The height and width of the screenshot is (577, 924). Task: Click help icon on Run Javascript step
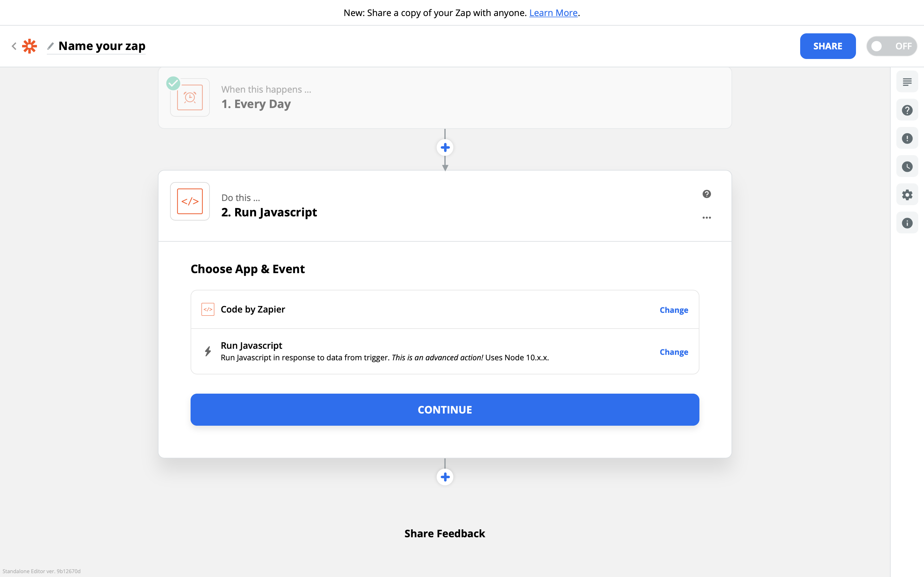click(x=706, y=194)
